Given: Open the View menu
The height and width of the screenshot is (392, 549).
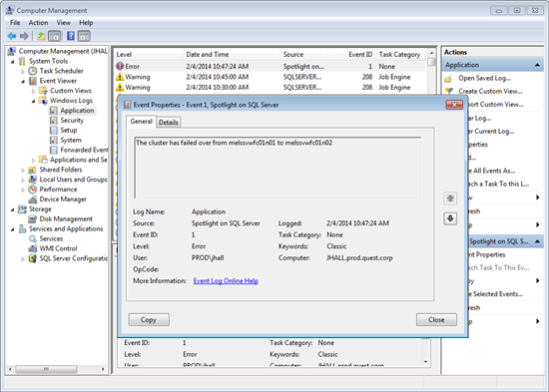Looking at the screenshot, I should tap(63, 23).
